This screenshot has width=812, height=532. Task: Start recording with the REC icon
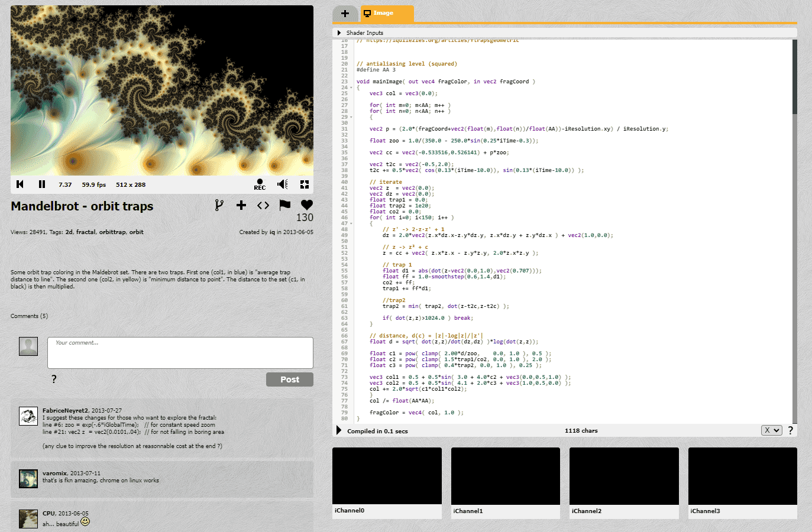tap(259, 183)
